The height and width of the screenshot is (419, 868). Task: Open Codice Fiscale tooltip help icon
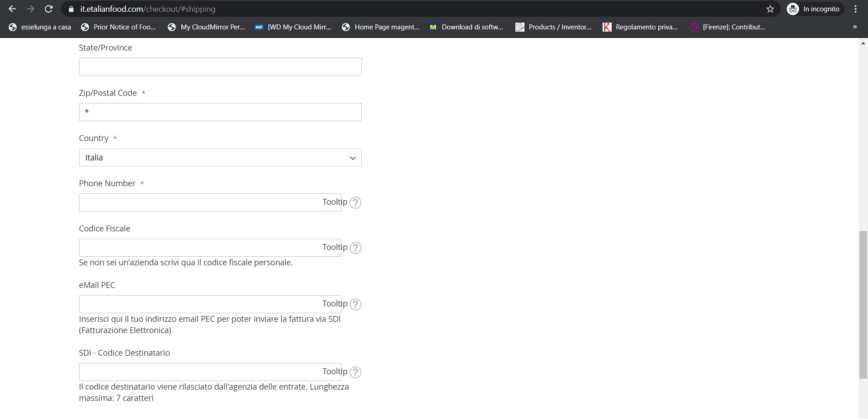(356, 248)
